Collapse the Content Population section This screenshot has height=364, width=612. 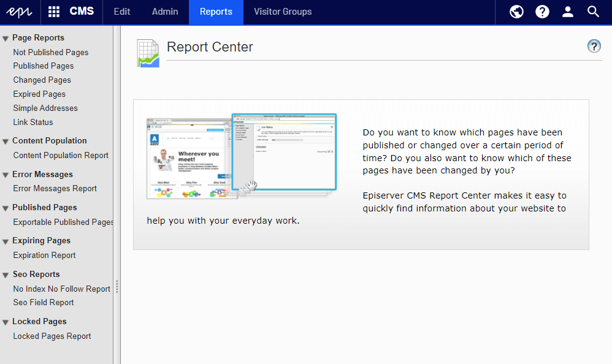[6, 142]
